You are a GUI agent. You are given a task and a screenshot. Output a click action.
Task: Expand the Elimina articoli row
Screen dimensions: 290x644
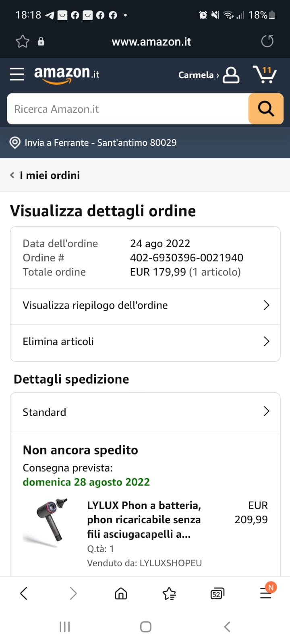pos(145,342)
